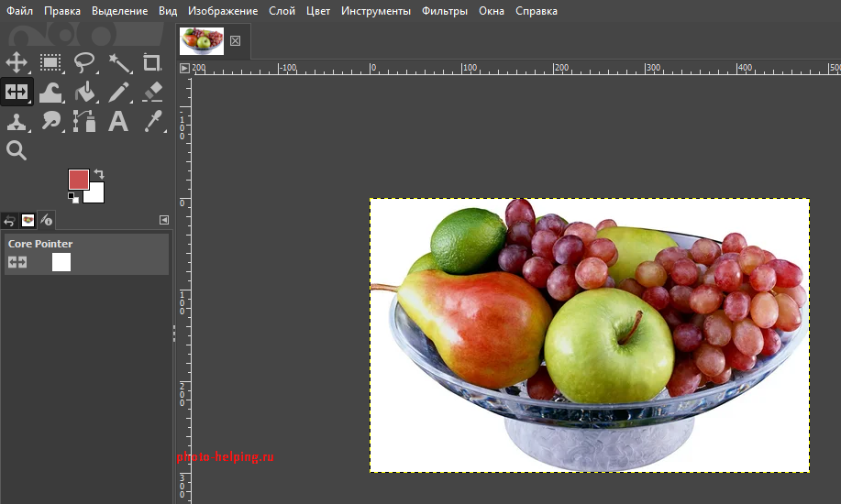
Task: Open the Справка menu
Action: coord(537,11)
